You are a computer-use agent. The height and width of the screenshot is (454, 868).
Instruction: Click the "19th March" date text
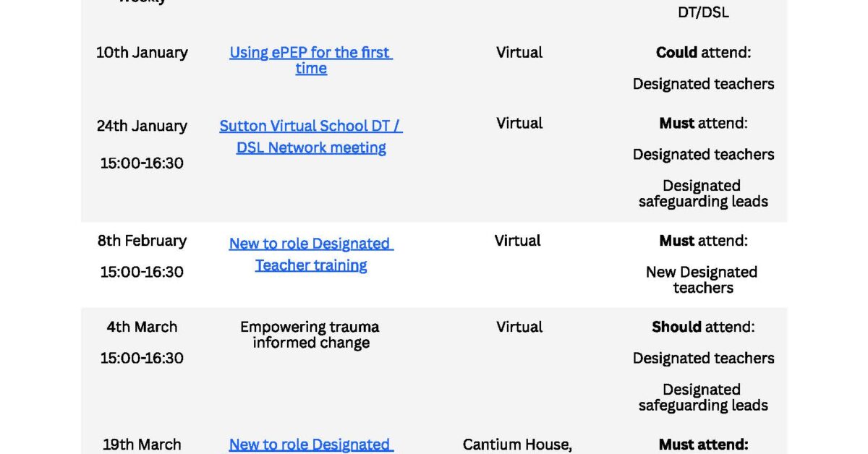click(142, 444)
